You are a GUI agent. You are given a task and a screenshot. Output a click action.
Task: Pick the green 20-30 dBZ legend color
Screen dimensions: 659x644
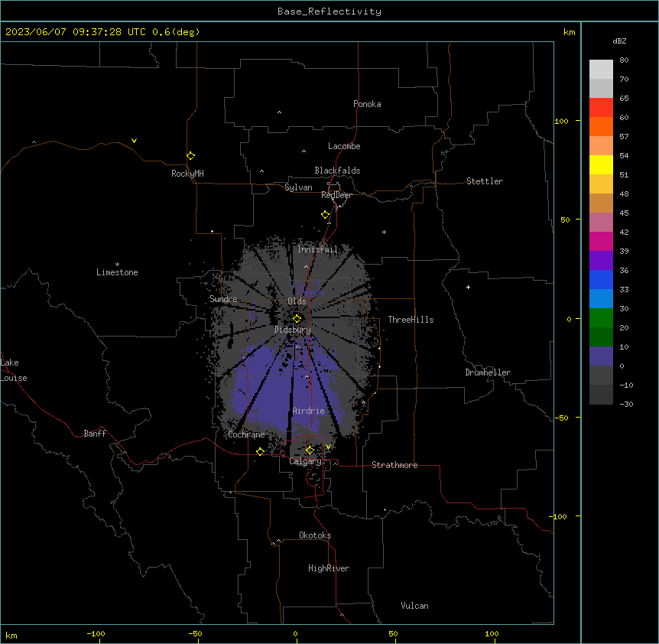(x=601, y=318)
